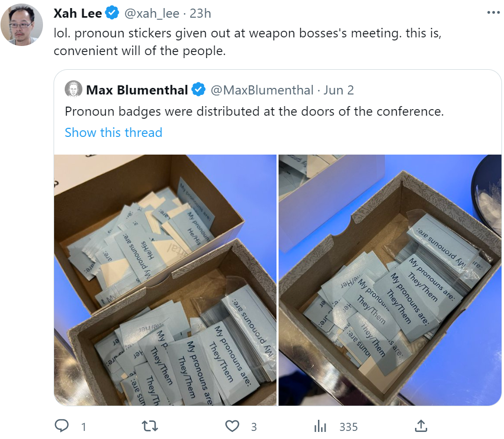Screen dimensions: 504x439
Task: Open Max Blumenthal's small avatar
Action: tap(74, 89)
